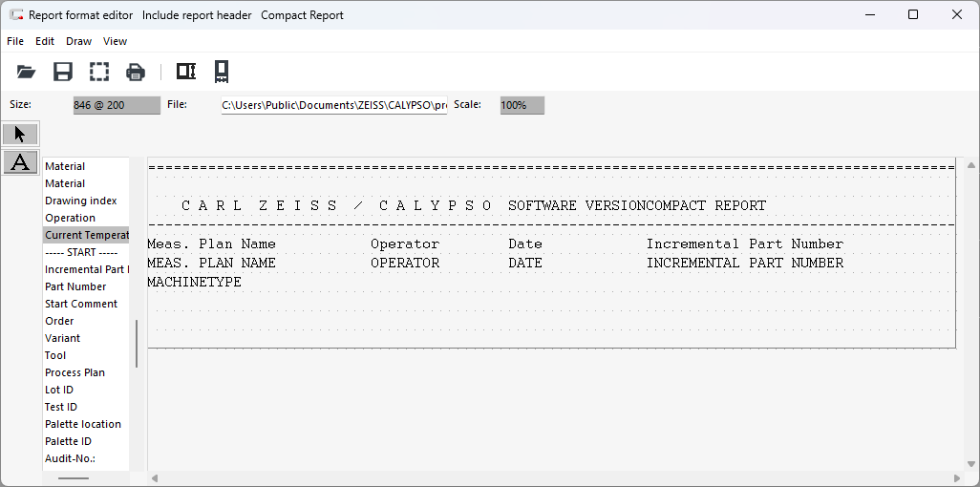Image resolution: width=980 pixels, height=487 pixels.
Task: Click the page width sizing icon
Action: click(186, 72)
